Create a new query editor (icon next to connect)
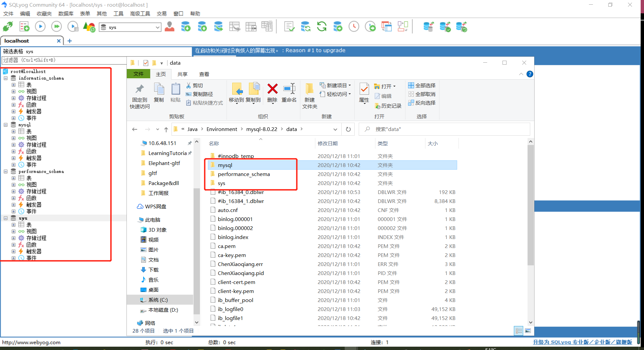 24,26
